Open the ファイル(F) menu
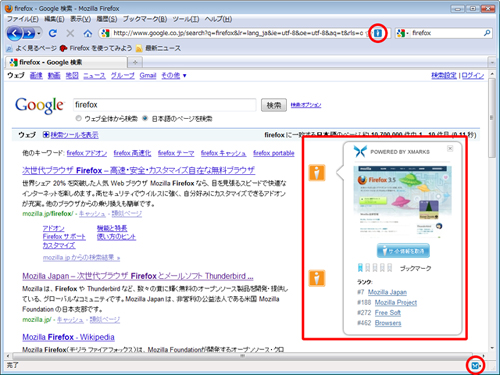Viewport: 500px width, 375px height. pyautogui.click(x=23, y=19)
